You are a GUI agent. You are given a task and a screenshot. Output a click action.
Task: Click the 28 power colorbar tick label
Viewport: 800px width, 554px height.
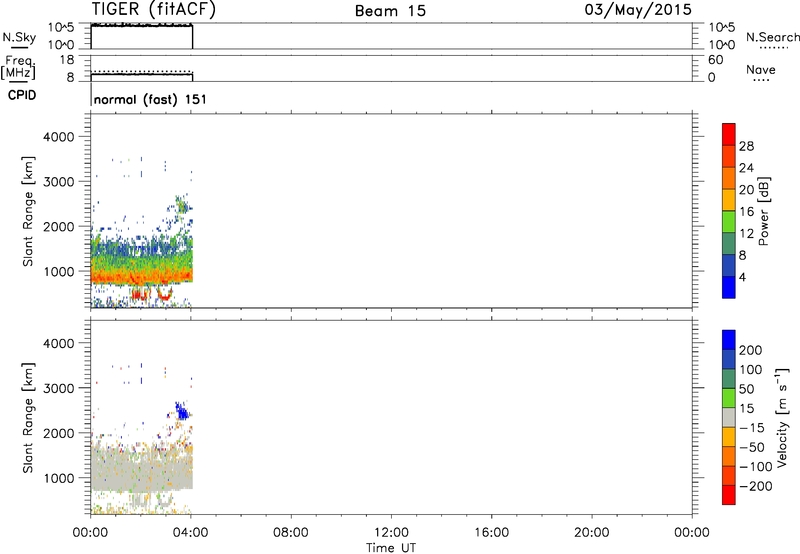746,146
